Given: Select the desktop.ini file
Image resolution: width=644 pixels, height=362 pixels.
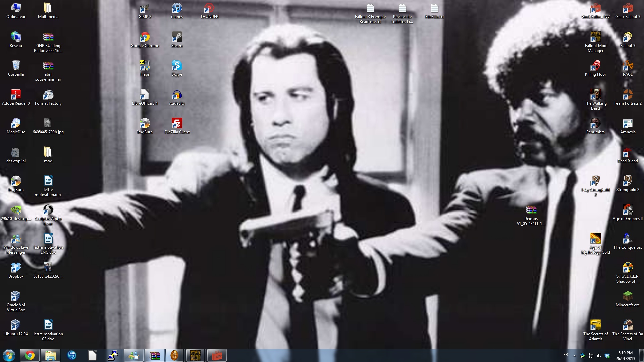Looking at the screenshot, I should [16, 155].
